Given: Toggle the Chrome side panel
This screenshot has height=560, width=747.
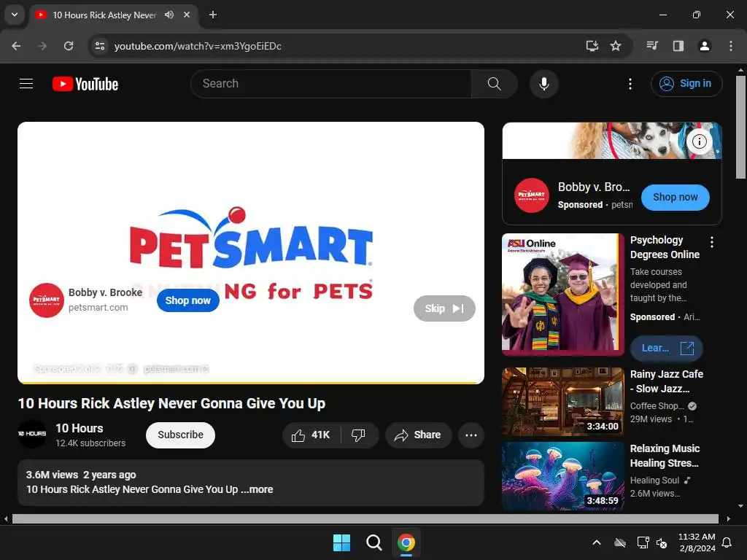Looking at the screenshot, I should [x=678, y=46].
